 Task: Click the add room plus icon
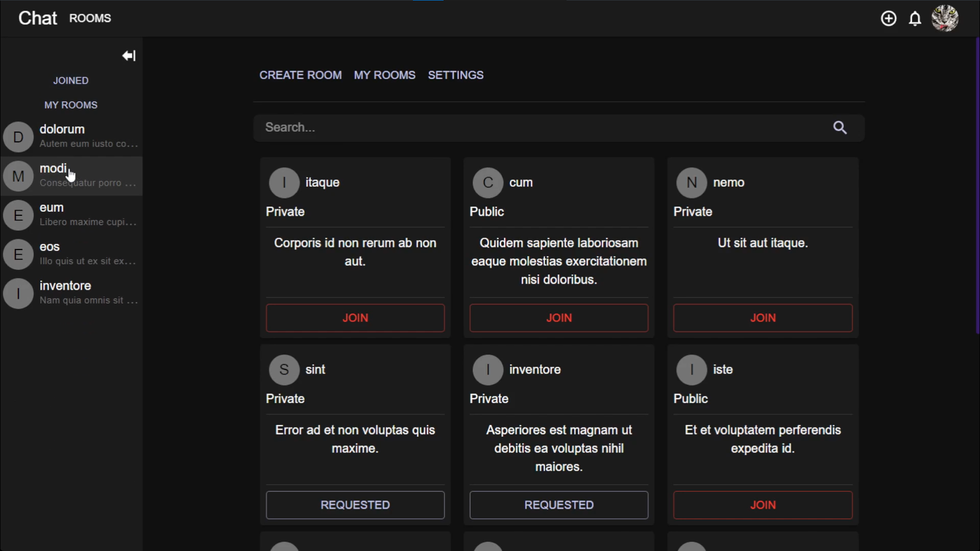click(889, 19)
